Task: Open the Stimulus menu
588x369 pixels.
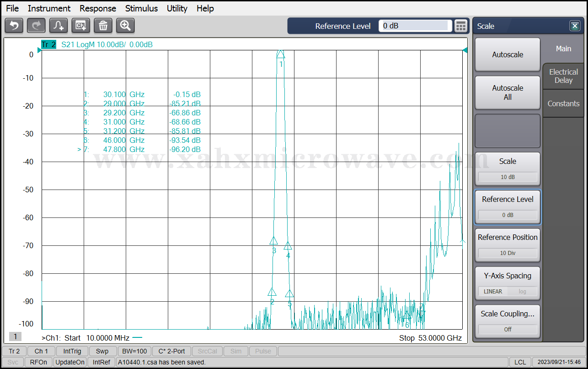Action: (x=141, y=8)
